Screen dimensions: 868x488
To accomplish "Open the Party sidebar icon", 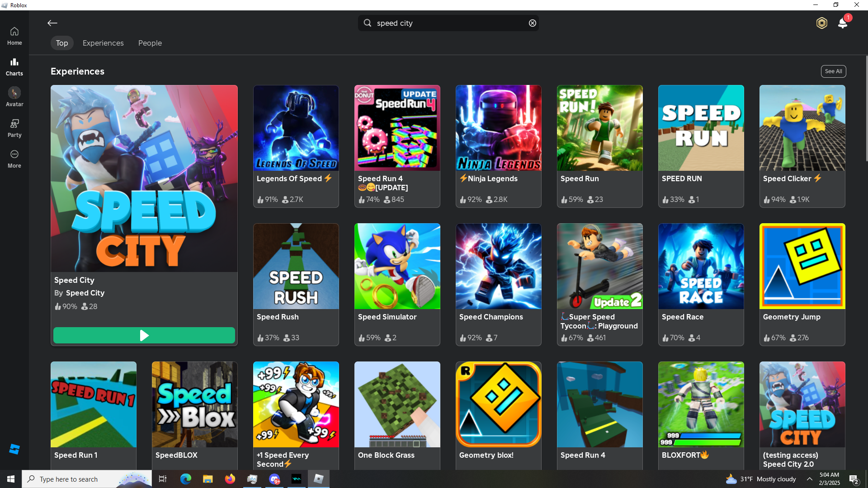I will 14,128.
